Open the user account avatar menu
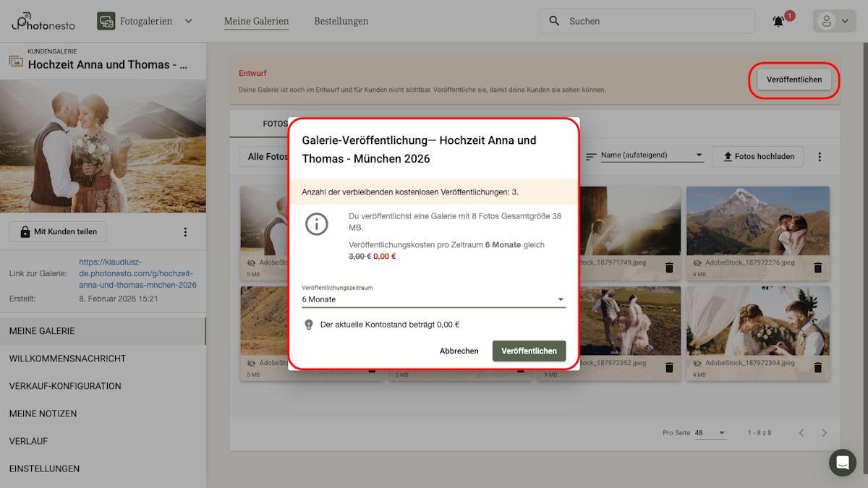 [x=834, y=21]
